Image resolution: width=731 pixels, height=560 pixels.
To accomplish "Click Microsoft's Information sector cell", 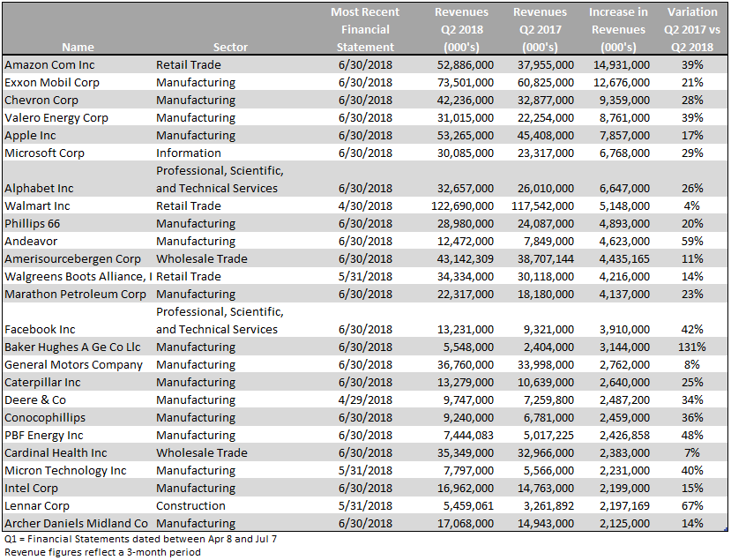I will [x=189, y=153].
